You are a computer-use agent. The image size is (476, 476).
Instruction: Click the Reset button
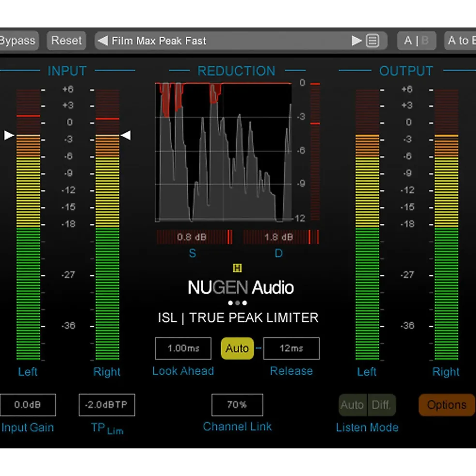pos(67,41)
